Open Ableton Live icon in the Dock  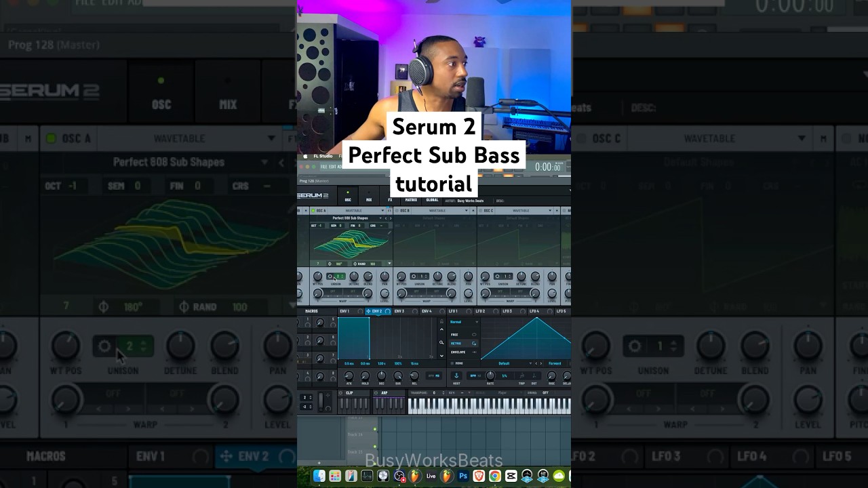click(x=431, y=476)
